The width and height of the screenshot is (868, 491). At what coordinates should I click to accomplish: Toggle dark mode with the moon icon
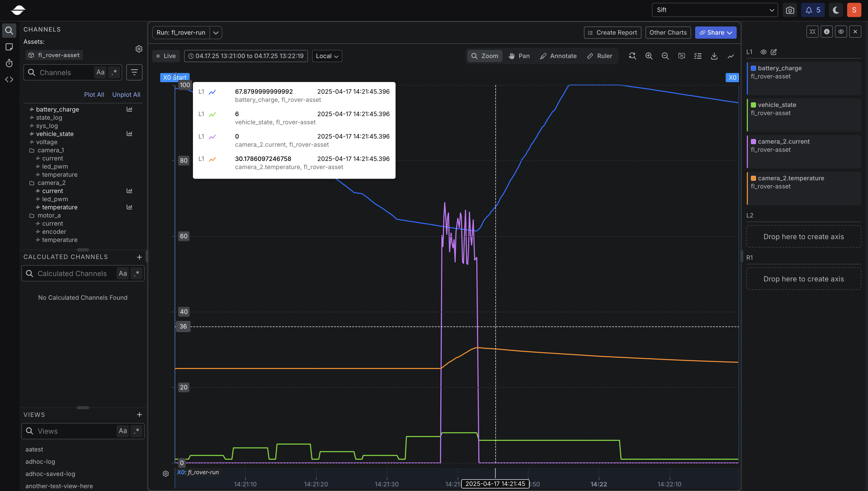click(x=835, y=10)
